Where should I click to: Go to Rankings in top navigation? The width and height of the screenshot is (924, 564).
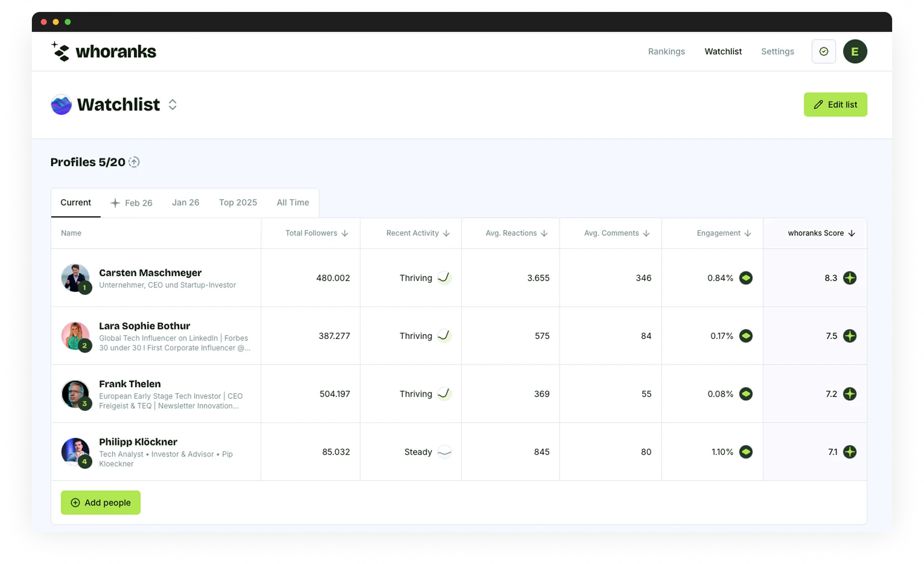coord(666,52)
